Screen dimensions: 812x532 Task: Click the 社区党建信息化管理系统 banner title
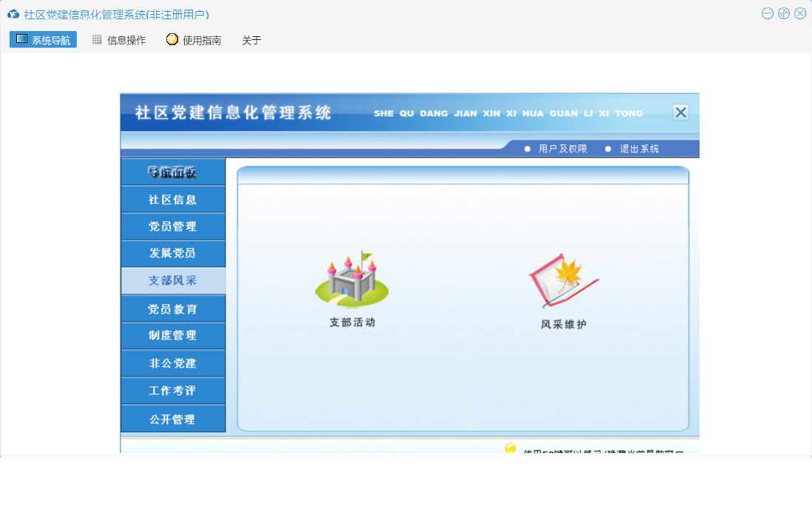pos(233,112)
